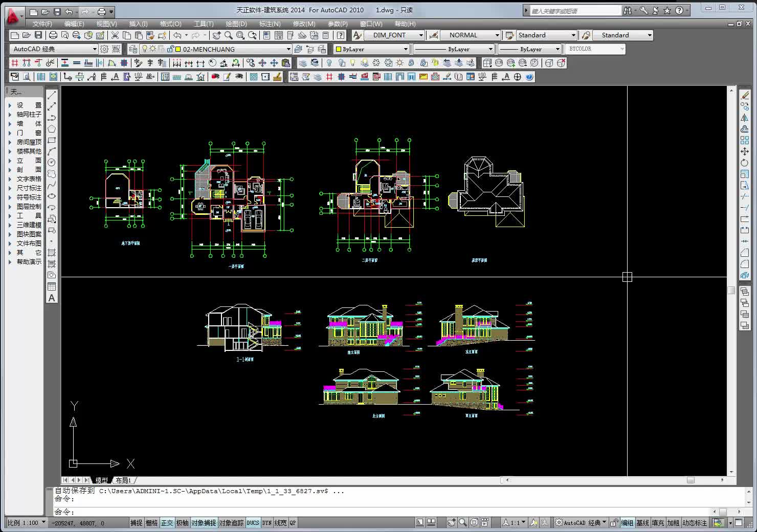This screenshot has height=532, width=757.
Task: Click the yellow layer color swatch
Action: pyautogui.click(x=178, y=49)
